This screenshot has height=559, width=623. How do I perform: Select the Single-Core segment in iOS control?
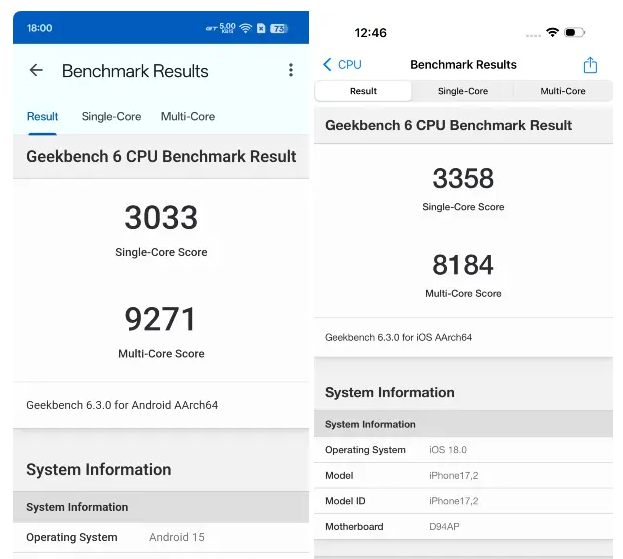point(463,91)
